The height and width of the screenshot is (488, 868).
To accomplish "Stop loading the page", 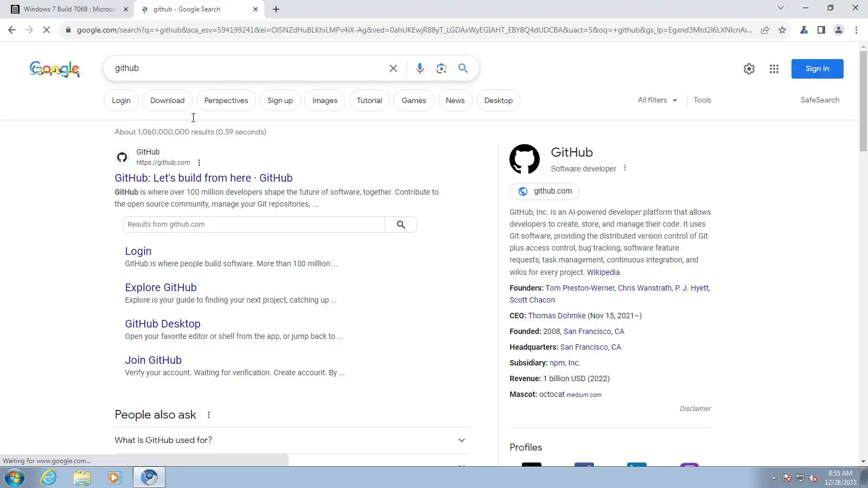I will [x=47, y=30].
